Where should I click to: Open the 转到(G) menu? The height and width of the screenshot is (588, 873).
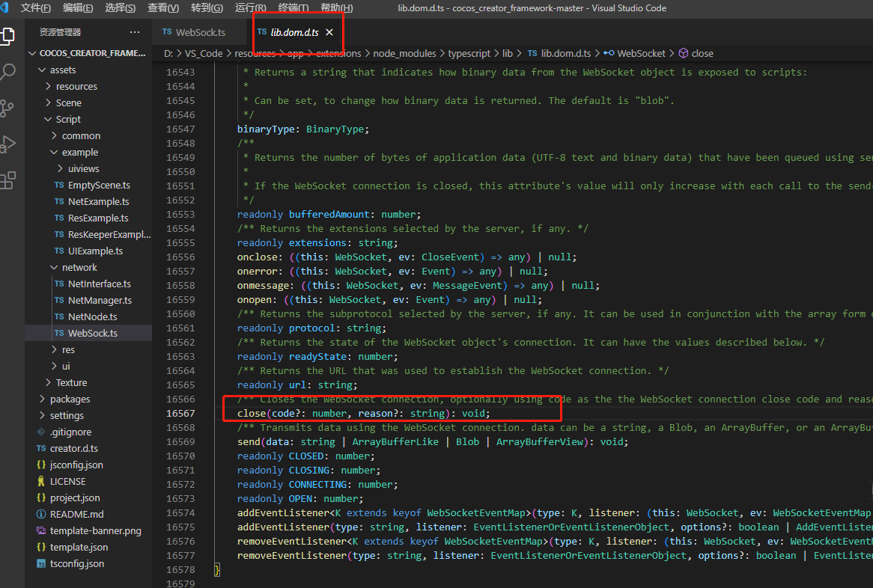click(x=207, y=7)
